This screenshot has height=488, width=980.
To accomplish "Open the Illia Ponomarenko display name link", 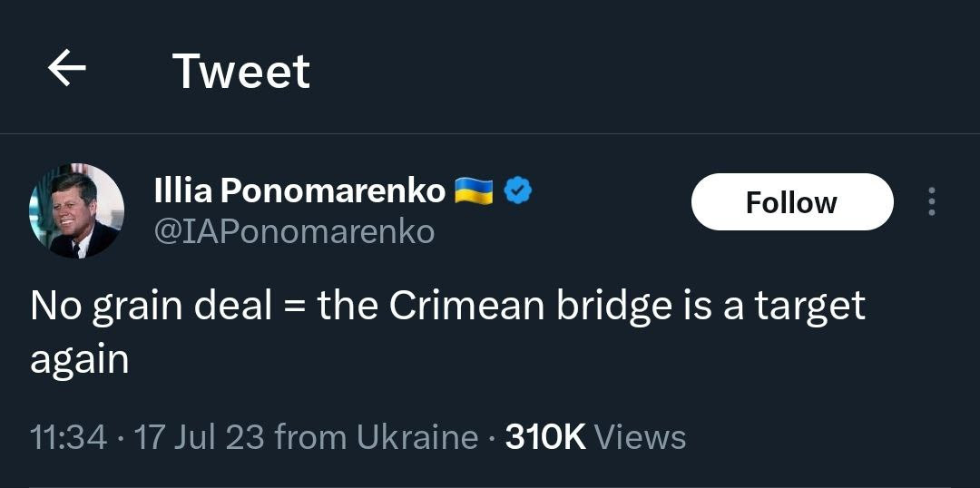I will [x=300, y=190].
